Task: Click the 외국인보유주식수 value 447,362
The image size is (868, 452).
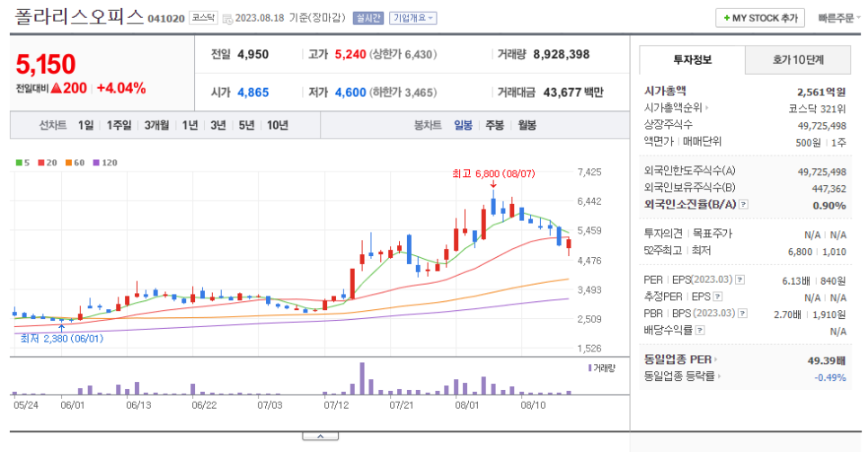Action: 829,189
